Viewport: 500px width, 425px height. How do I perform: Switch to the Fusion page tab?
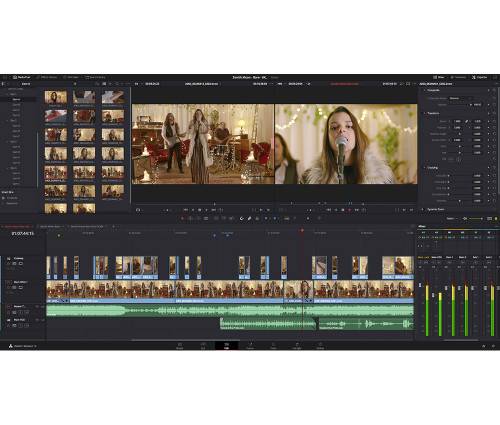click(x=250, y=346)
